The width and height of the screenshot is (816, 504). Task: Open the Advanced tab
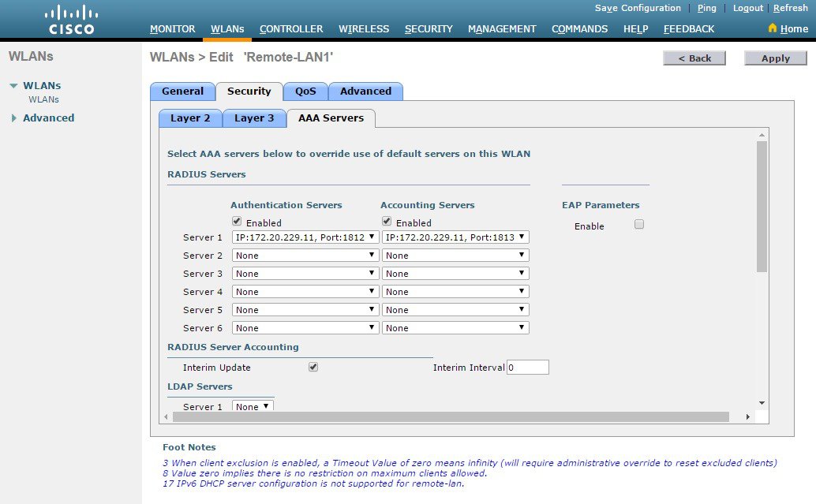pyautogui.click(x=366, y=91)
